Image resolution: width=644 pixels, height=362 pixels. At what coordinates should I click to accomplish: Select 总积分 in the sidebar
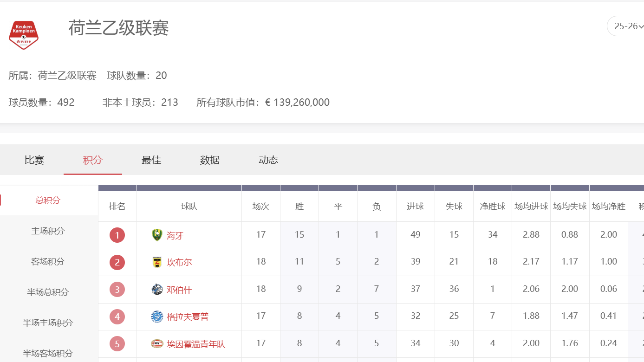pyautogui.click(x=48, y=200)
